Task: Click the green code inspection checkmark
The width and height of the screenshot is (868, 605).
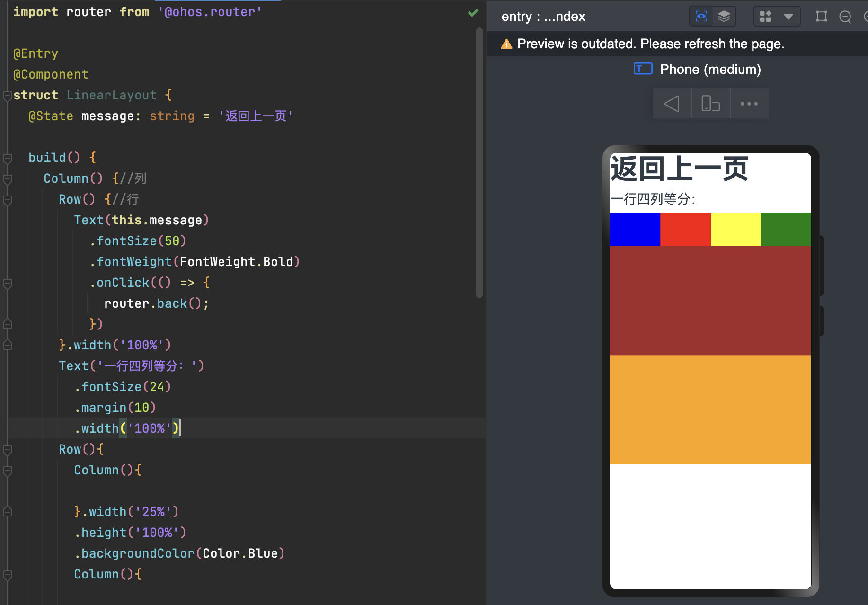Action: (x=473, y=13)
